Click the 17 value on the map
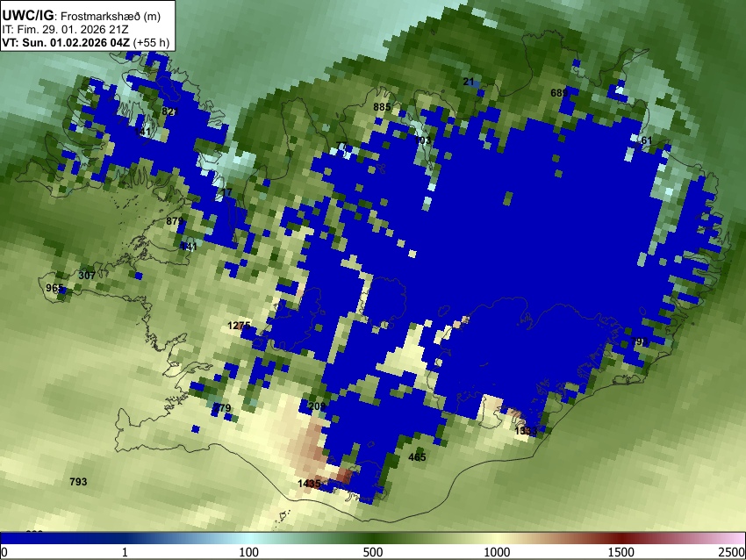 click(227, 192)
